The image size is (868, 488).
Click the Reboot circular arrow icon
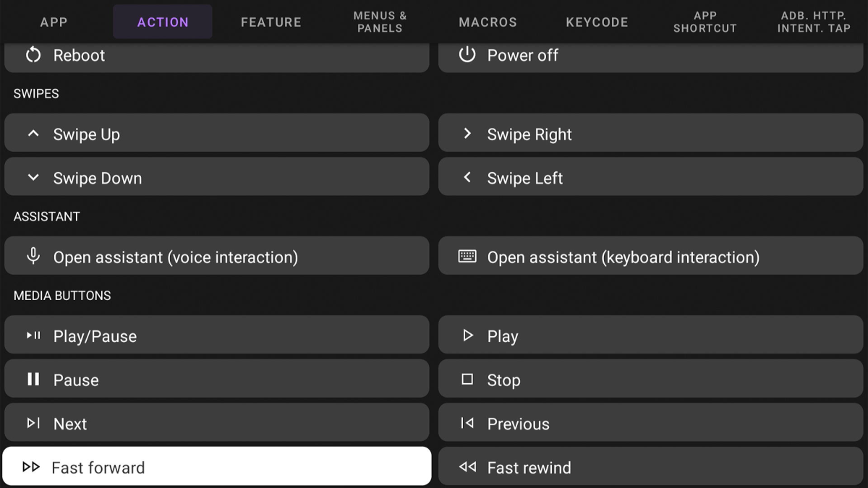(33, 55)
